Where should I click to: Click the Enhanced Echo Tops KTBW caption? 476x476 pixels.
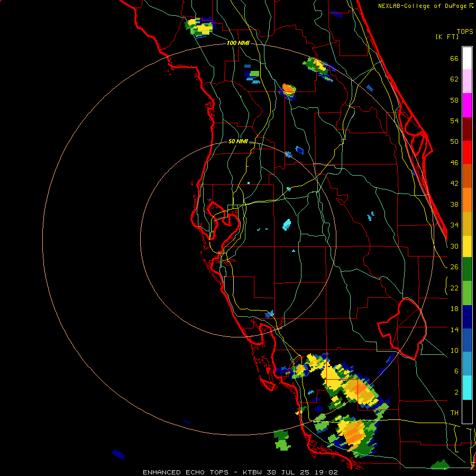(x=240, y=472)
